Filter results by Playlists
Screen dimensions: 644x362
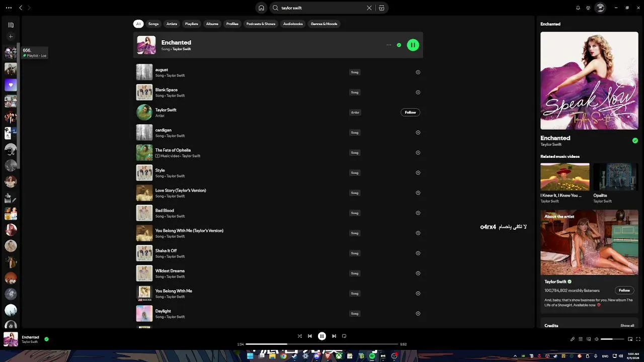[192, 24]
